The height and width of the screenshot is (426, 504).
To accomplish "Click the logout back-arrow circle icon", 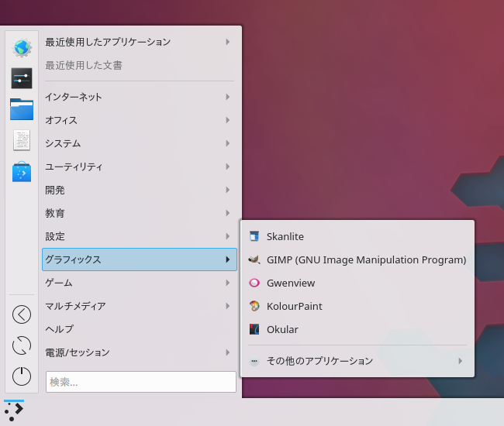I will (22, 314).
